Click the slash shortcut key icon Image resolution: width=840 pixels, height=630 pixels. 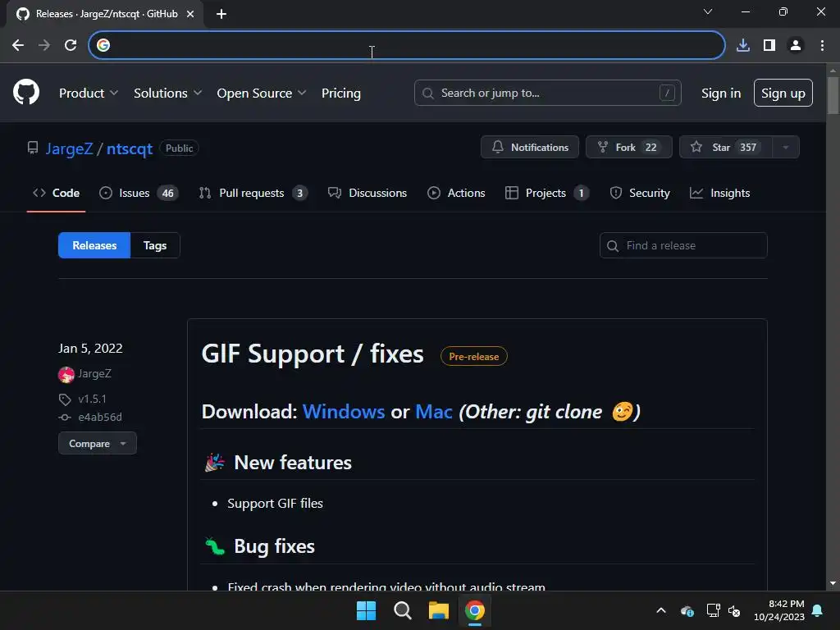pyautogui.click(x=666, y=93)
